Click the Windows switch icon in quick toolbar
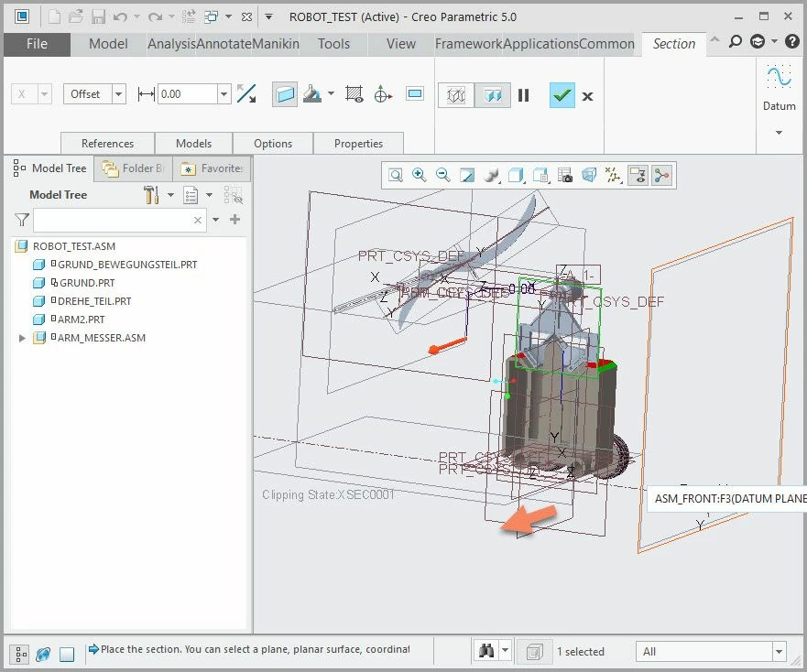807x672 pixels. 211,17
